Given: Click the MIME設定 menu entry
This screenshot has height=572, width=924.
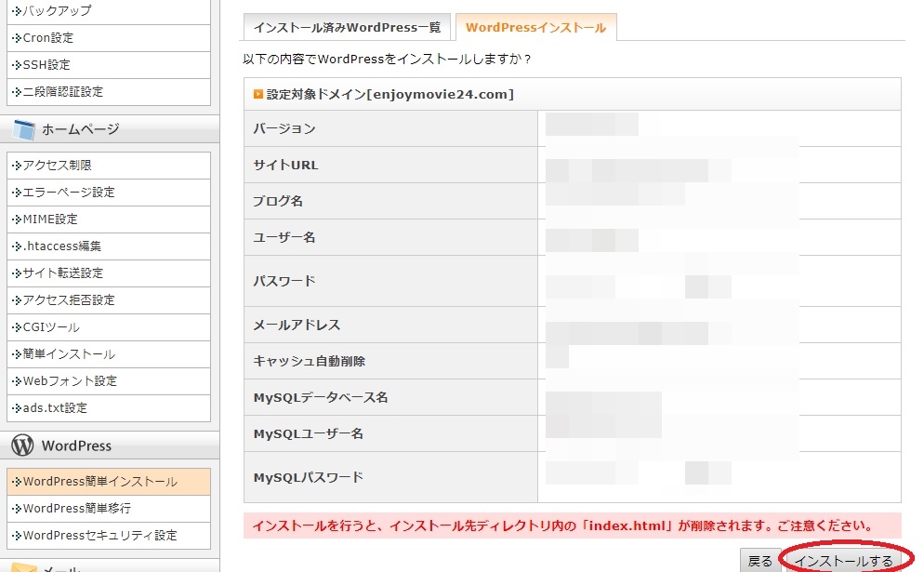Looking at the screenshot, I should (x=50, y=219).
